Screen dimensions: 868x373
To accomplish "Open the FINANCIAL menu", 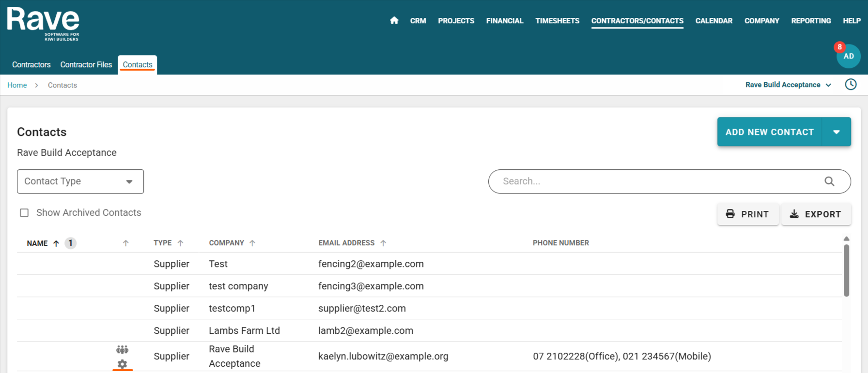I will coord(505,21).
